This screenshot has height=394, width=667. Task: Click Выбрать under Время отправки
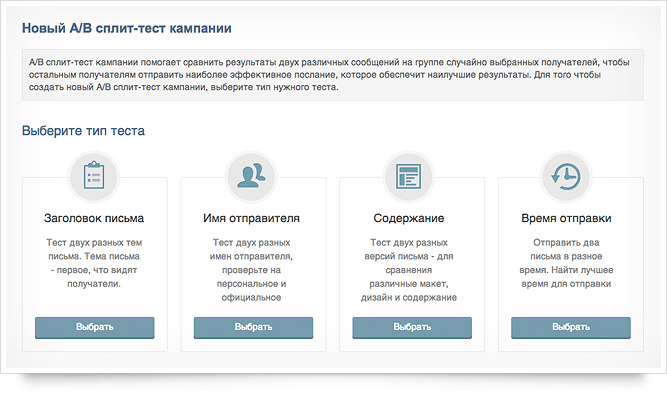point(571,327)
